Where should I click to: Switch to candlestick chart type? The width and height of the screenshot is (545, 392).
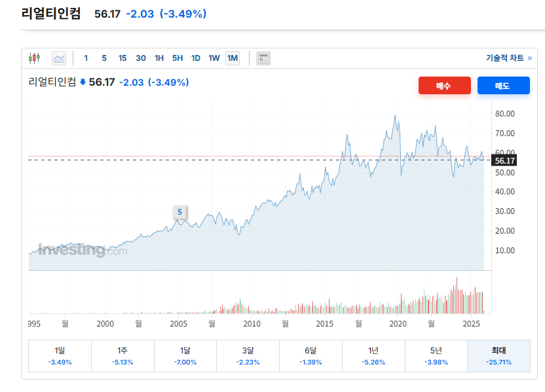(x=34, y=58)
